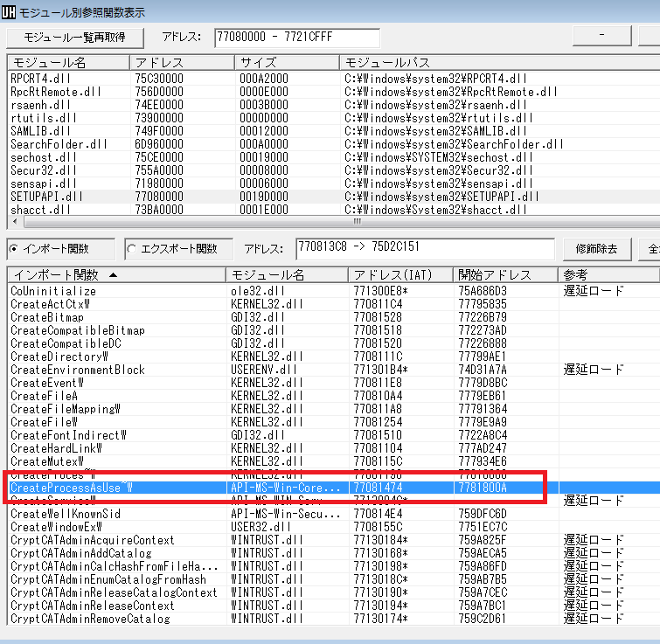Click the インポート関数 column header
Viewport: 660px width, 644px height.
point(116,275)
